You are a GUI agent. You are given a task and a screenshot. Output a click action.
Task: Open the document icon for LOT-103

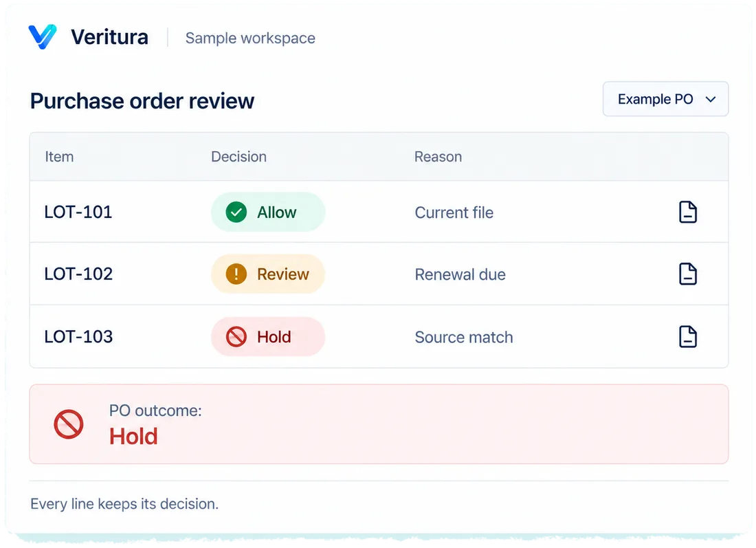[687, 337]
